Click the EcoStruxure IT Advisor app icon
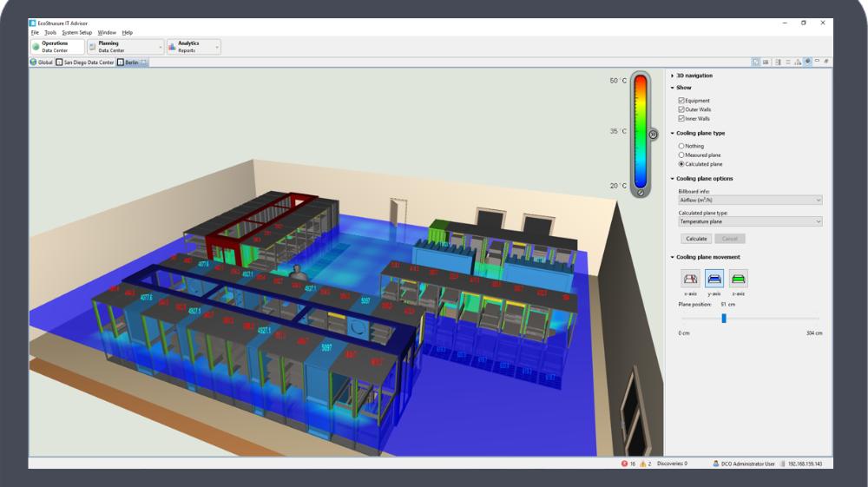Image resolution: width=868 pixels, height=487 pixels. coord(33,23)
